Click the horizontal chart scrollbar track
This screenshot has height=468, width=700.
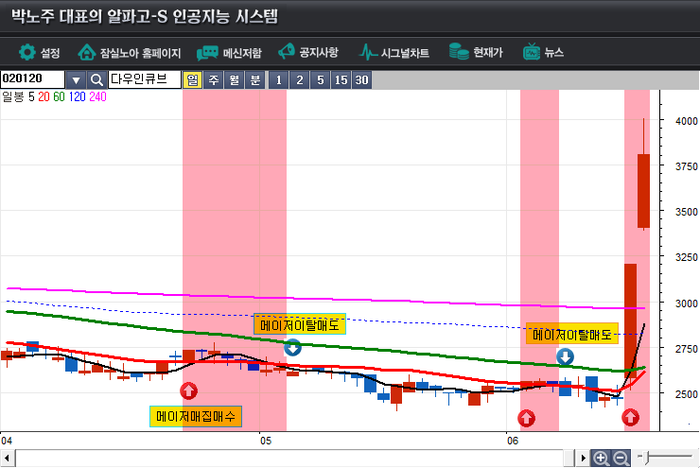tap(289, 458)
